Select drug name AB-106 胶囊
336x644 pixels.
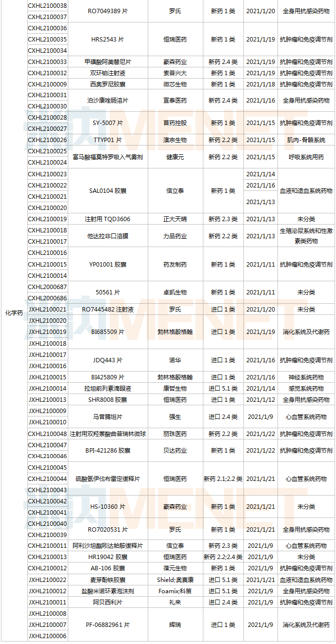click(x=107, y=568)
